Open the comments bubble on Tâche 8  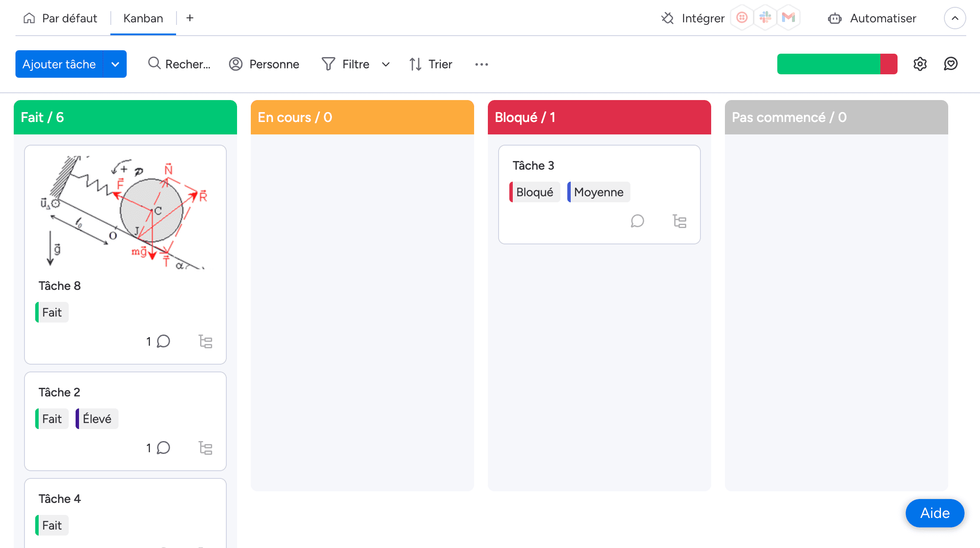[163, 341]
